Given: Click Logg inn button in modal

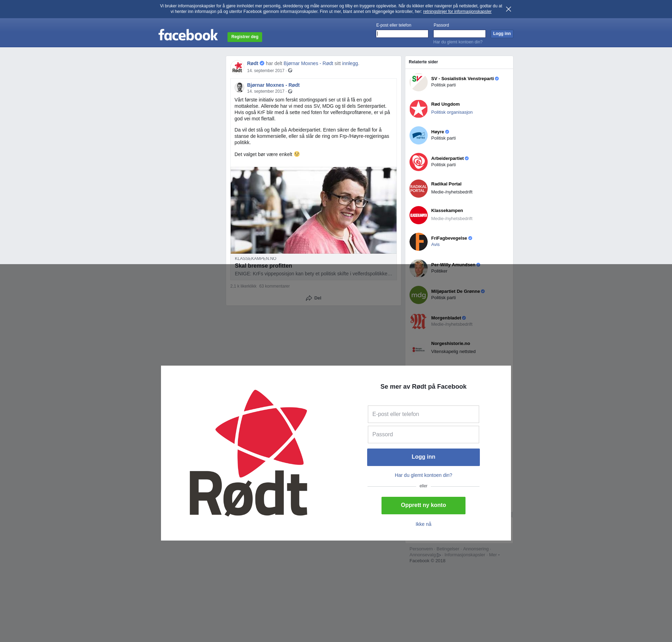Looking at the screenshot, I should (x=423, y=457).
